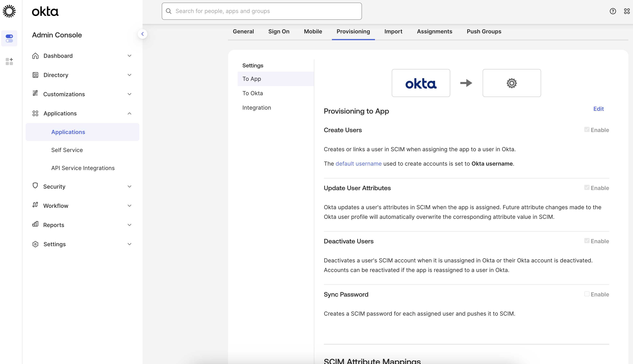The image size is (633, 364).
Task: Click the Security shield icon
Action: click(x=35, y=186)
